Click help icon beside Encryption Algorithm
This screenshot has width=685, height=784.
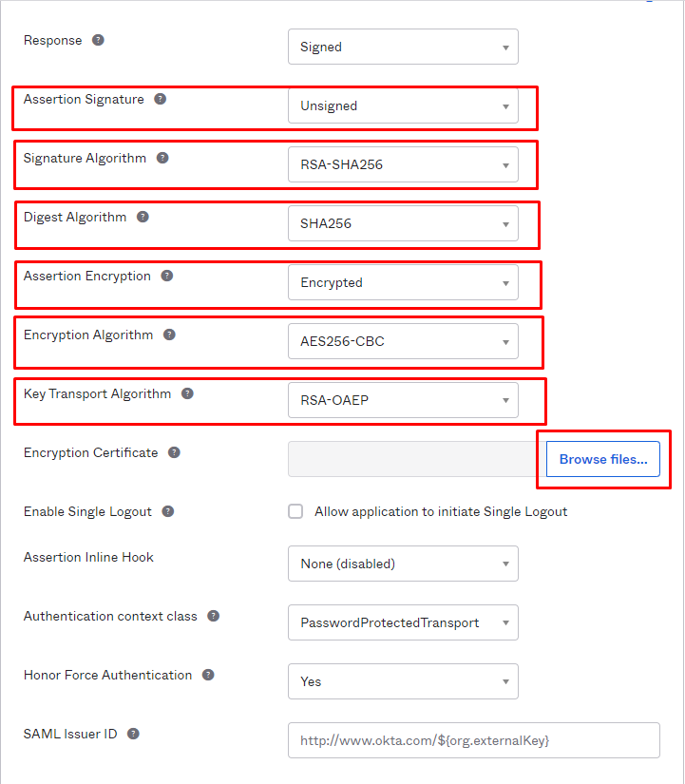click(169, 335)
